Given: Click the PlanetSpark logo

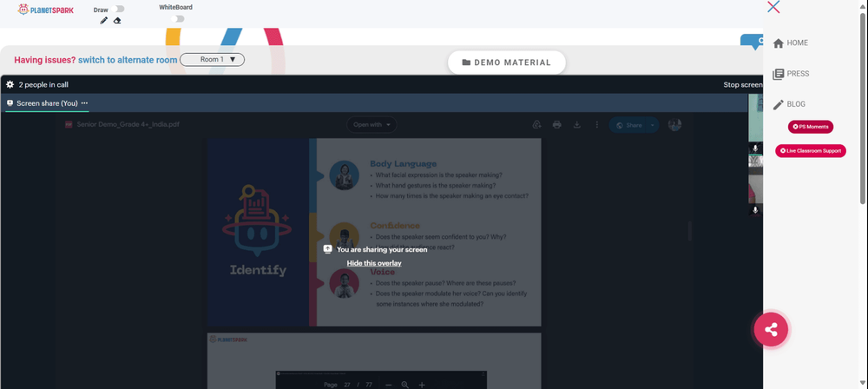Looking at the screenshot, I should 45,10.
